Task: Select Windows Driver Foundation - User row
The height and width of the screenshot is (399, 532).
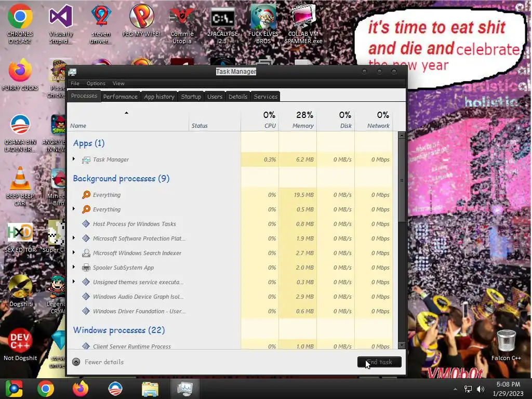Action: (x=230, y=311)
